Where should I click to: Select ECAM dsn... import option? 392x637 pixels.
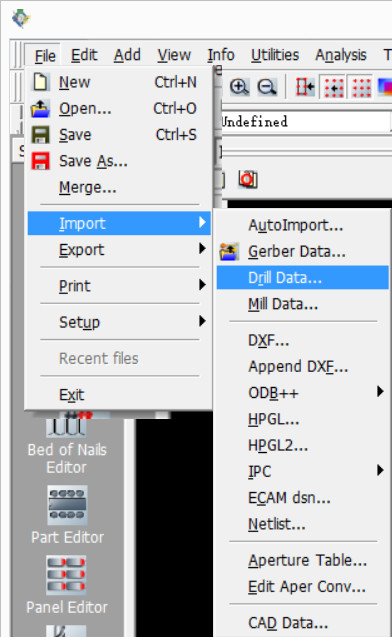point(302,498)
